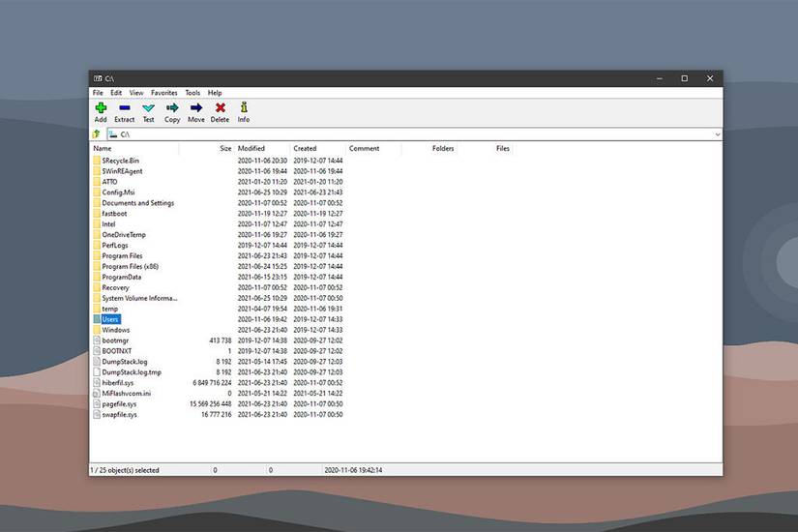
Task: Open the Help menu
Action: click(x=215, y=93)
